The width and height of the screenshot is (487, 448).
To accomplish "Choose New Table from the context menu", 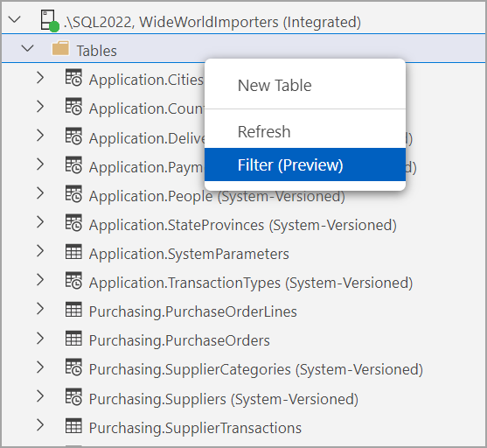I will point(305,86).
